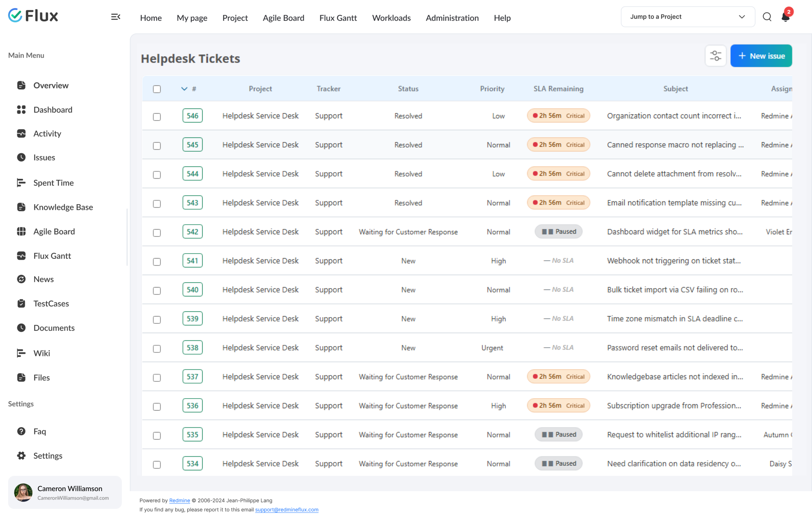Image resolution: width=812 pixels, height=519 pixels.
Task: Open notifications bell icon
Action: [785, 17]
